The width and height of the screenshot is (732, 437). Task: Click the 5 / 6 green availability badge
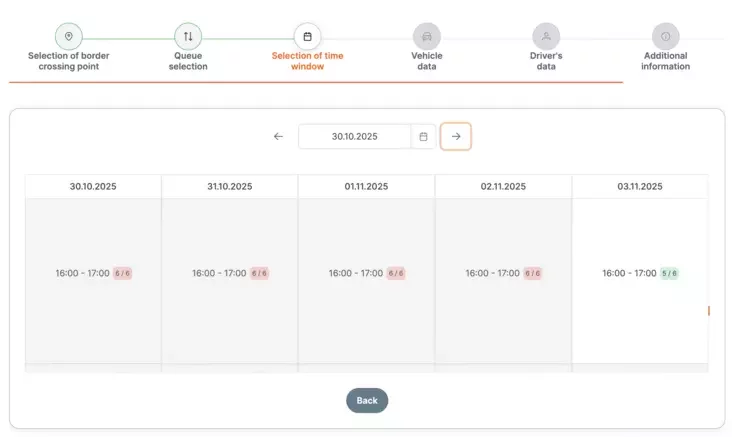click(x=669, y=273)
